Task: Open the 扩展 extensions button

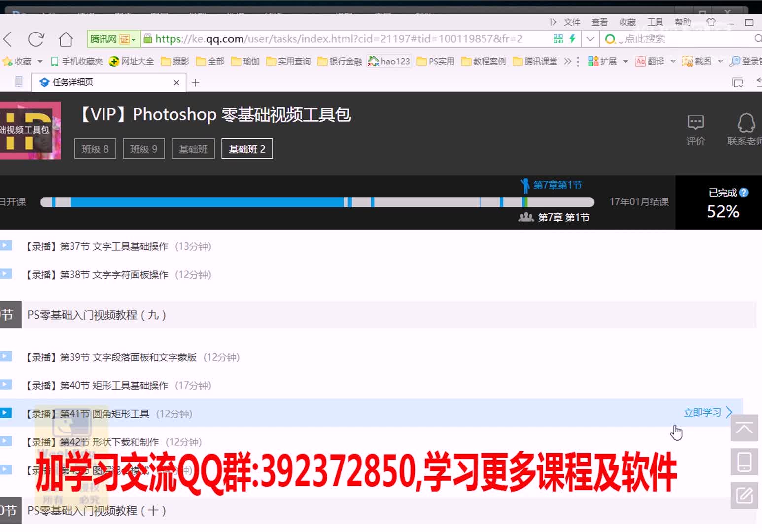Action: [602, 61]
